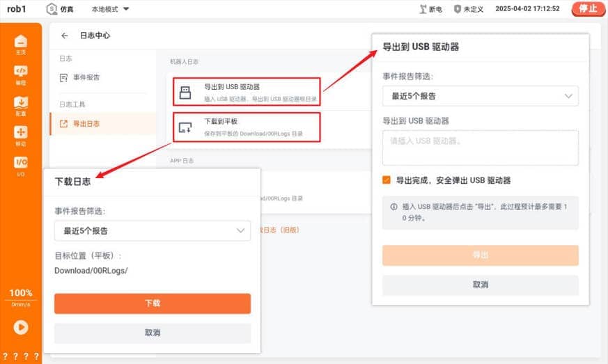Screen dimensions: 608x364
Task: Click the back arrow beside 日志中心
Action: point(65,35)
